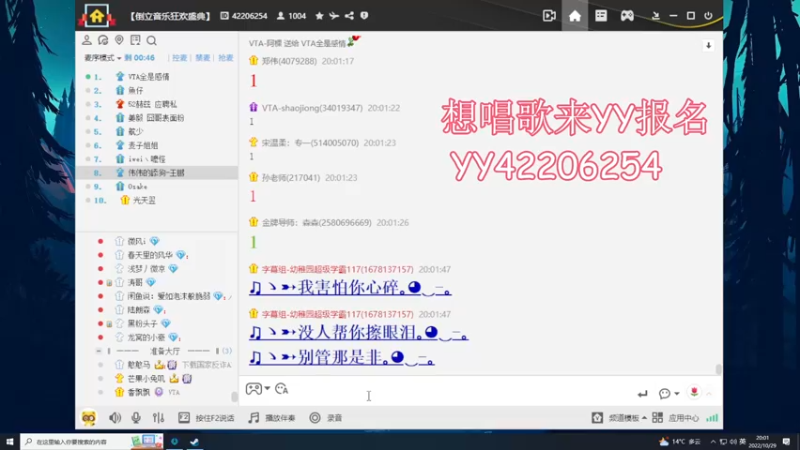Open 应用中心 app center
Image resolution: width=800 pixels, height=450 pixels.
click(x=676, y=418)
